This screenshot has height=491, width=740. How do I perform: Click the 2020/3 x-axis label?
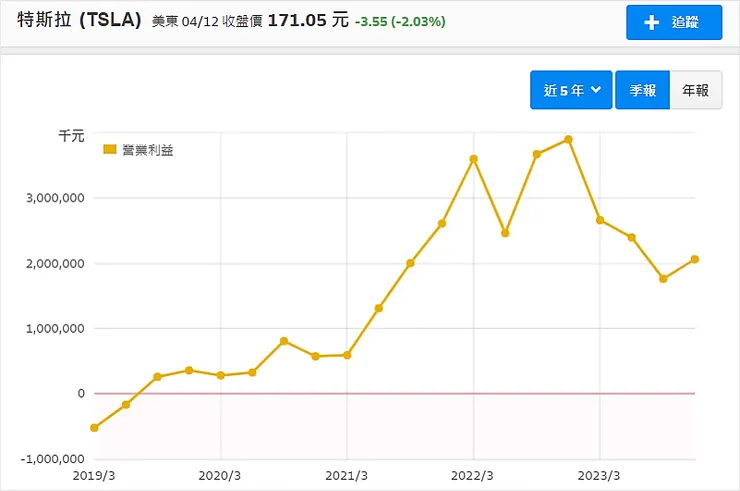click(219, 475)
